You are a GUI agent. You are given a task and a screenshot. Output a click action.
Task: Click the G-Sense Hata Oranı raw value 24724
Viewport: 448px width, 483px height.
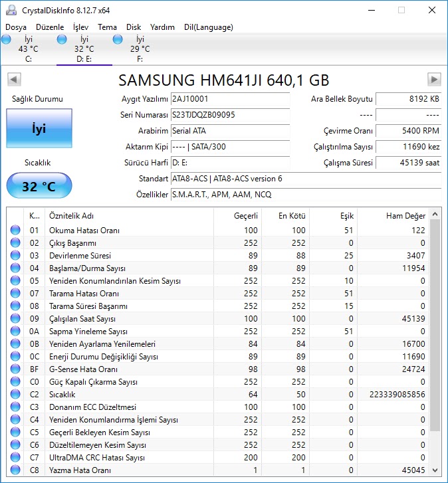tap(413, 369)
